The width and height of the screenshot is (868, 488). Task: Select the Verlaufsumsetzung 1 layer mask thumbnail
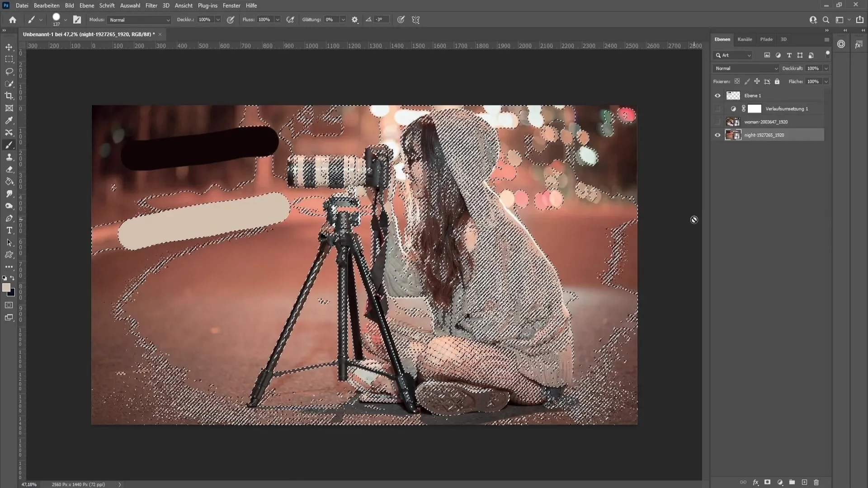[755, 108]
